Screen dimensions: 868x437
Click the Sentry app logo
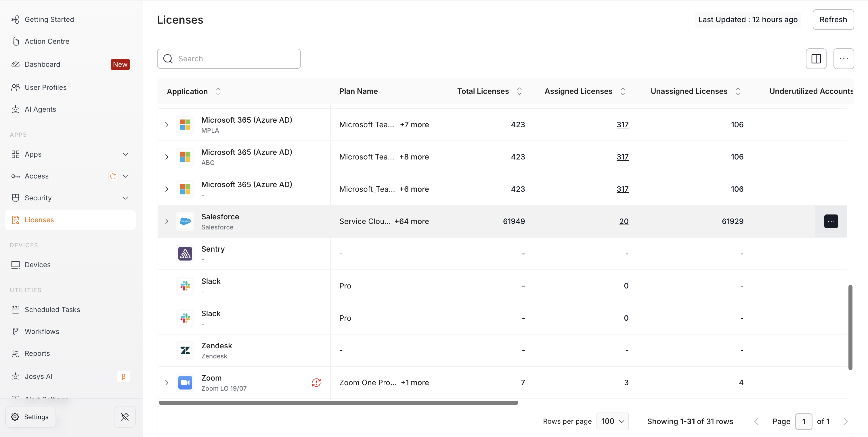coord(185,254)
